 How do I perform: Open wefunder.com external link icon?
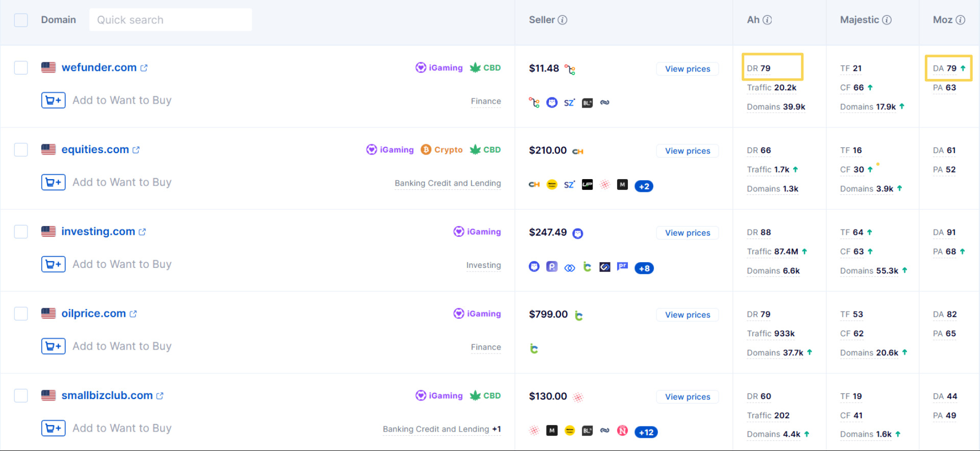[144, 68]
